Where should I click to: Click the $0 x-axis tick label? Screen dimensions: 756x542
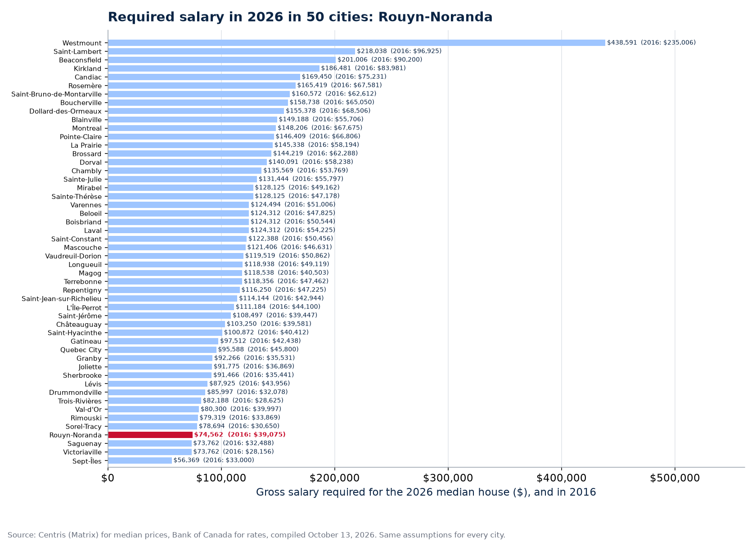point(108,478)
